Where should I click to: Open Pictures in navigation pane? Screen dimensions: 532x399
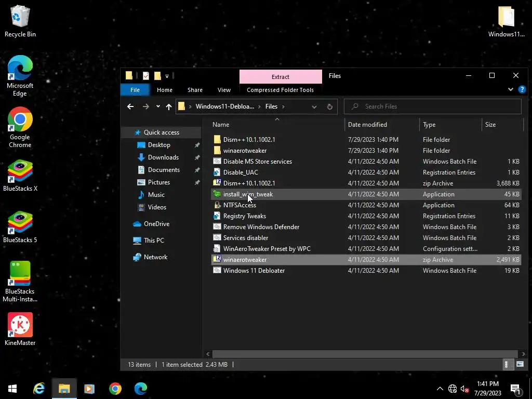coord(159,182)
